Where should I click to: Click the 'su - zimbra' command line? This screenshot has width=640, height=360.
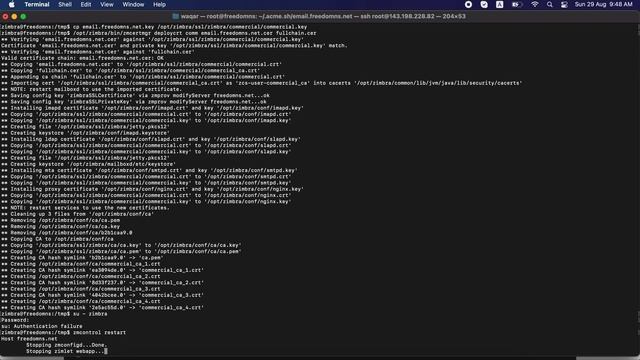pyautogui.click(x=54, y=314)
